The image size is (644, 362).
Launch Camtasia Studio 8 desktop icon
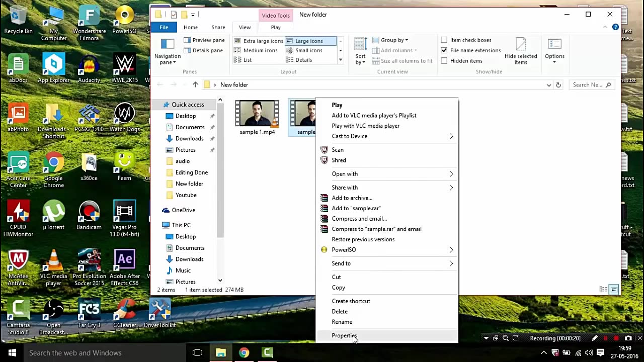(x=18, y=317)
